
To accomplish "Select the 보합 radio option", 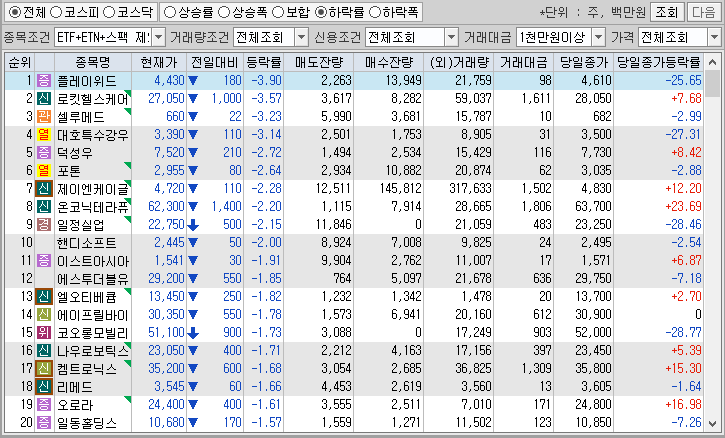I will [x=278, y=12].
